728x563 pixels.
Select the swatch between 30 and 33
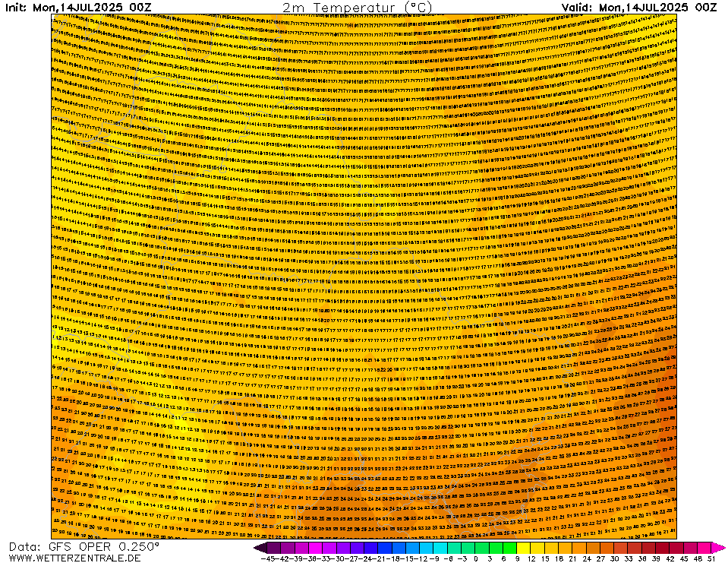click(620, 548)
